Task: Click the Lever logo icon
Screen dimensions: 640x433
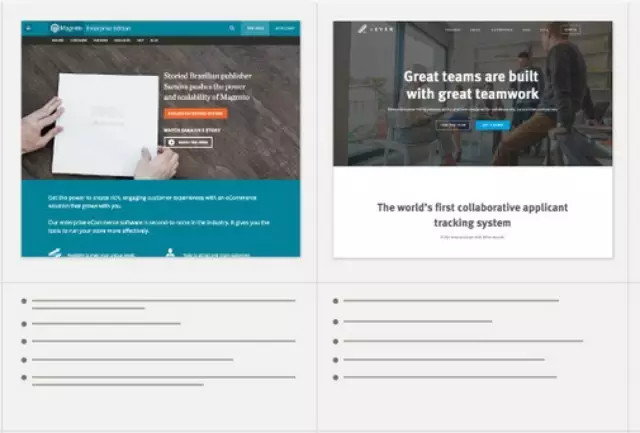Action: (362, 30)
